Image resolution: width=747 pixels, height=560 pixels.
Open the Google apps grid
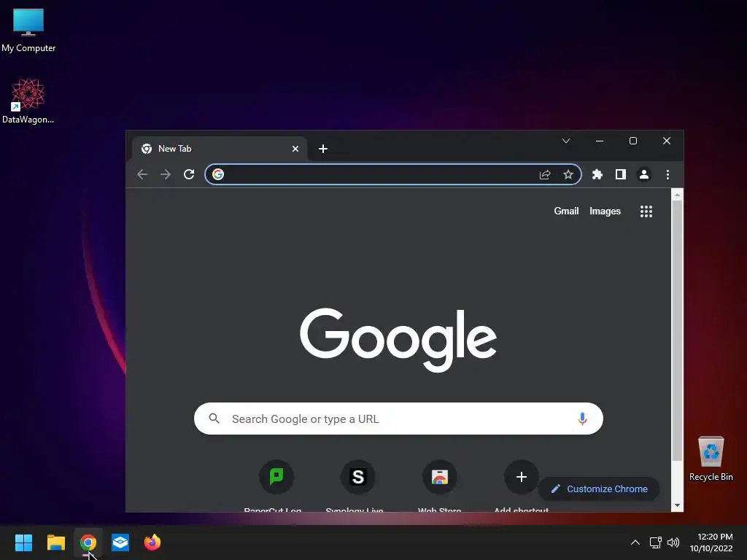pyautogui.click(x=646, y=211)
